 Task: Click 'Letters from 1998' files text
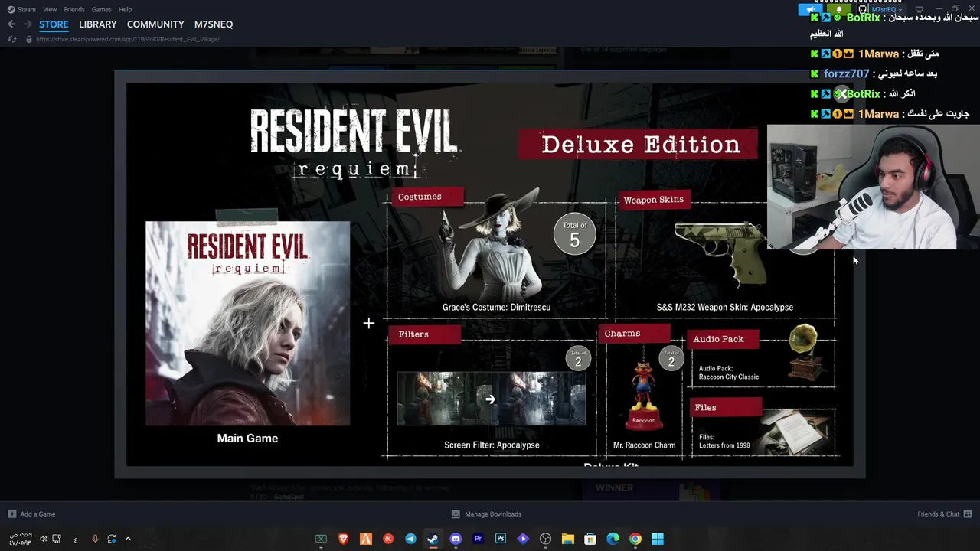(x=724, y=445)
